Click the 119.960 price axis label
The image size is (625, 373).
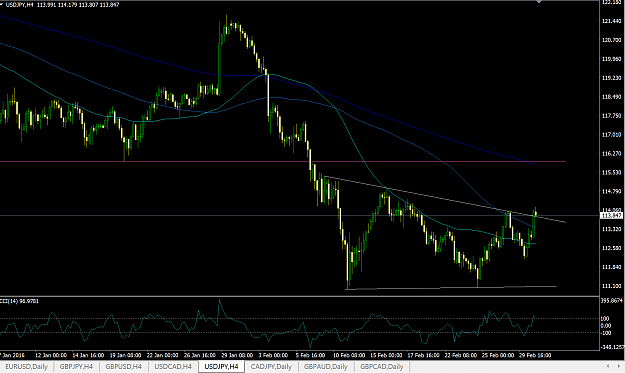click(611, 59)
